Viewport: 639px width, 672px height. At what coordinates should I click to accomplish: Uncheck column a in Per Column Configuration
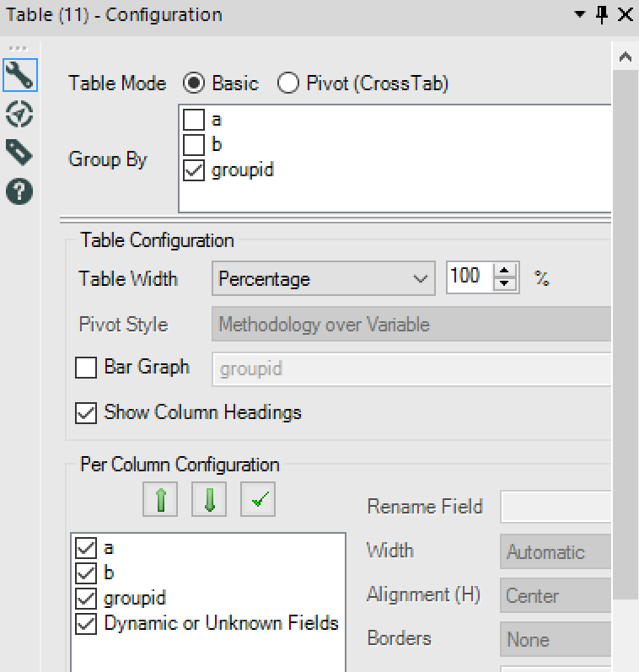pos(86,548)
